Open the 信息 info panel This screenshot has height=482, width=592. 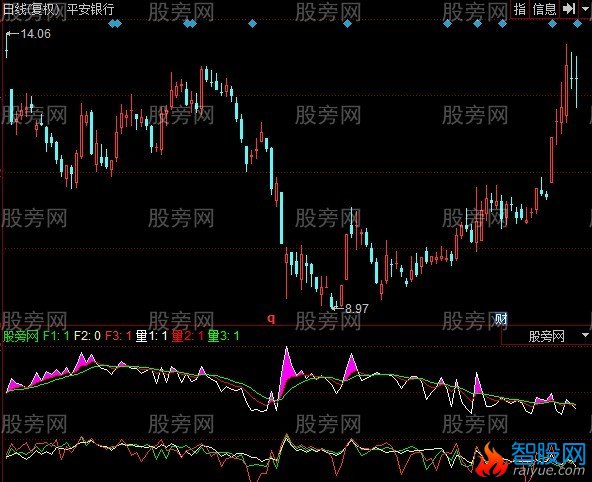(544, 9)
